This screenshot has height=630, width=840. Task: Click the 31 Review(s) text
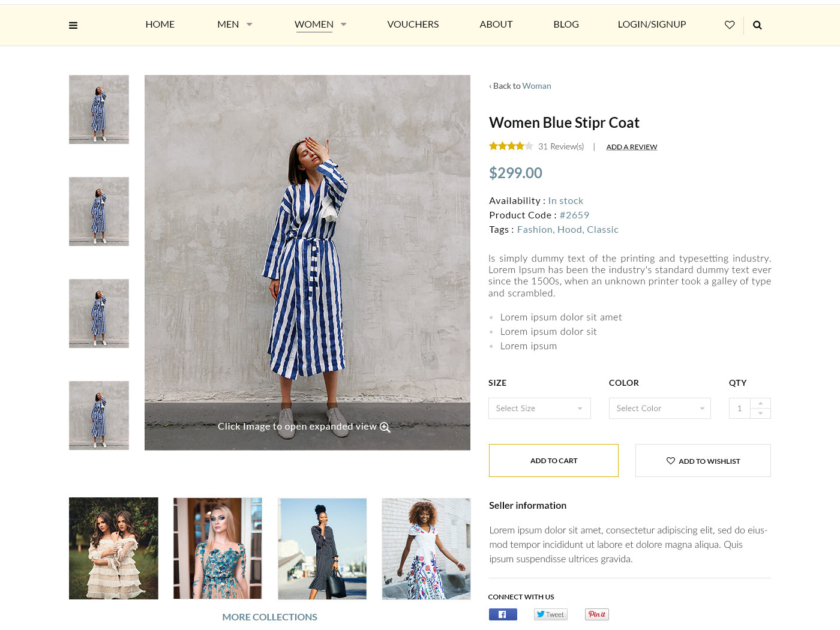pos(561,146)
